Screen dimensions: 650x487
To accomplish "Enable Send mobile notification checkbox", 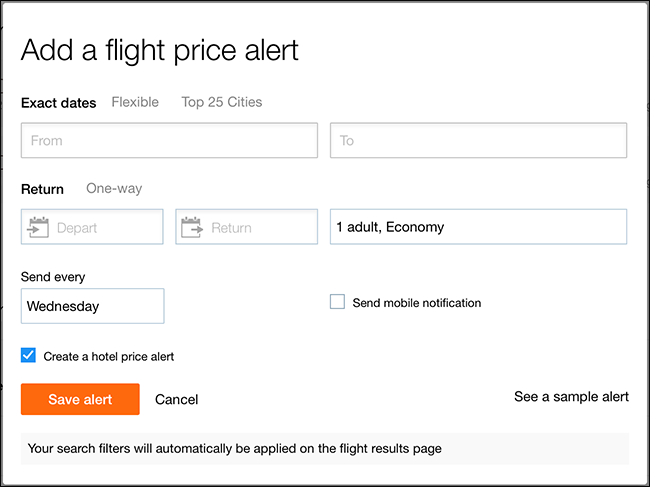I will (338, 302).
